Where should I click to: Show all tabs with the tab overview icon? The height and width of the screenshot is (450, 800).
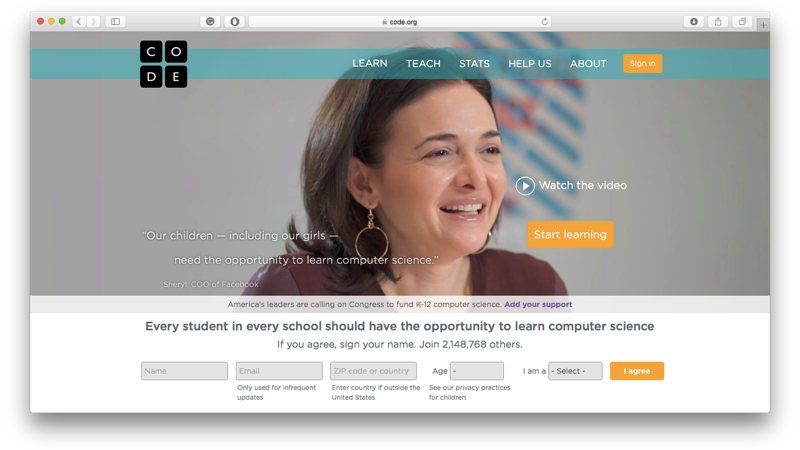pos(742,21)
